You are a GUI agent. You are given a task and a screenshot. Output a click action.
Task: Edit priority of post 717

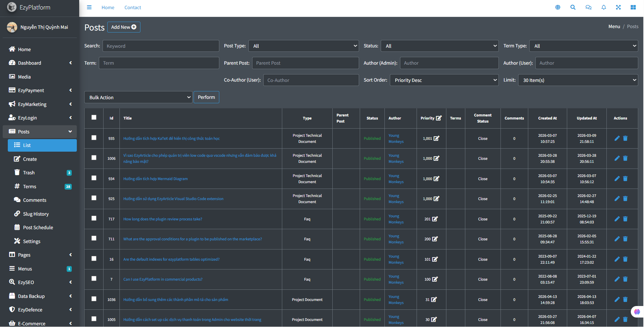[x=435, y=219]
